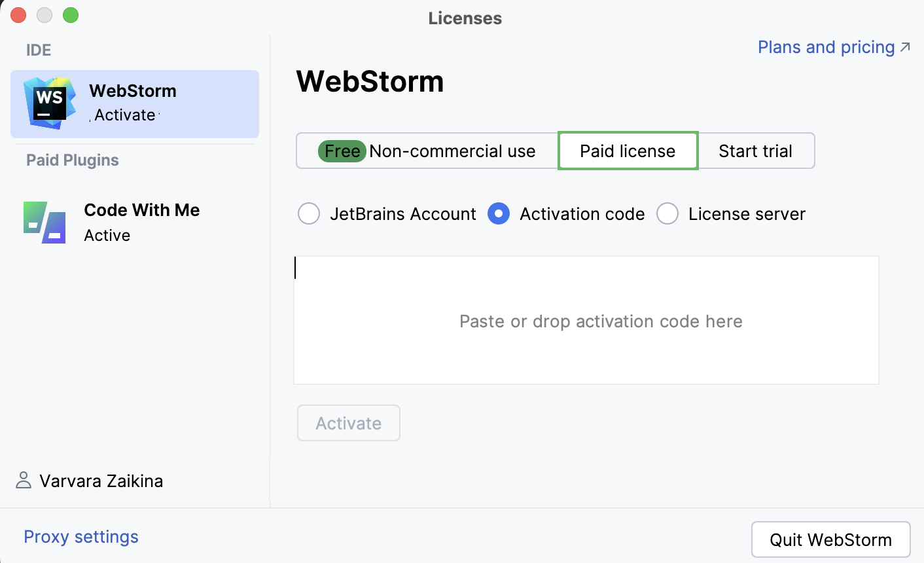Switch to the Non-commercial use tab
Image resolution: width=924 pixels, height=563 pixels.
tap(425, 151)
